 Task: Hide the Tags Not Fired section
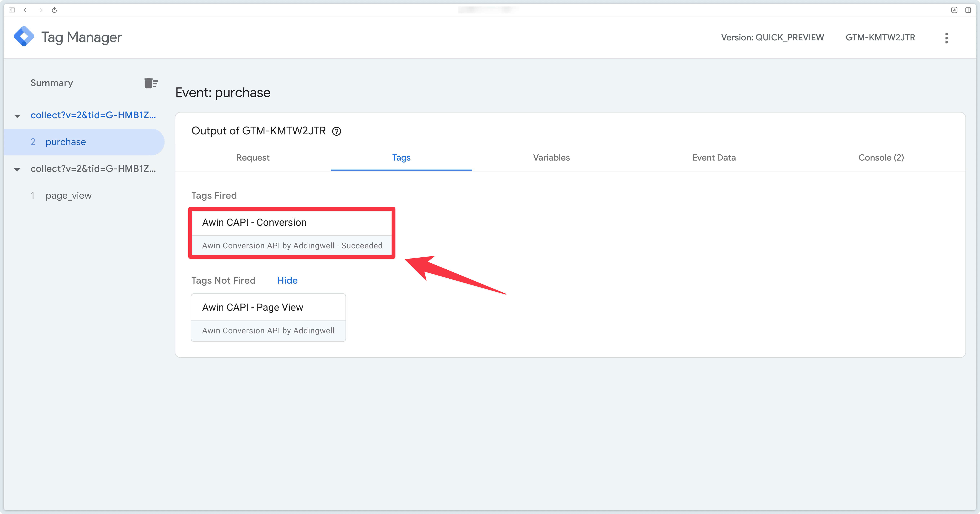coord(287,280)
